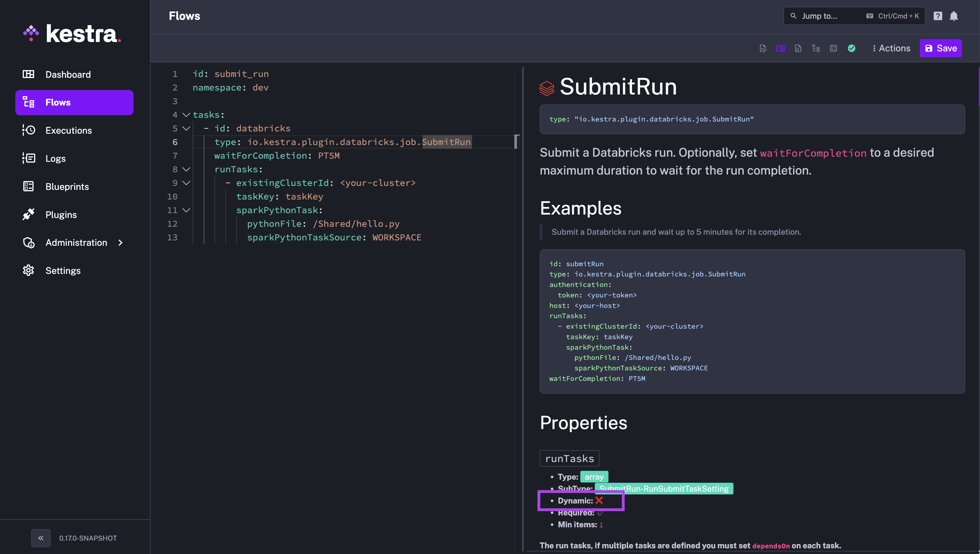Collapse the sidebar with the chevron button
The image size is (980, 554).
click(x=41, y=538)
